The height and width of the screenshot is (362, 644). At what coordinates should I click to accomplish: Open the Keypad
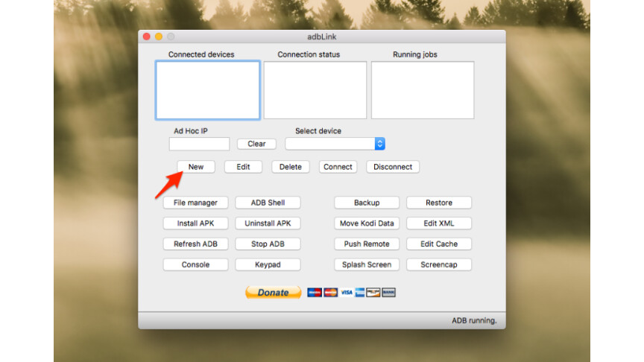[x=268, y=264]
